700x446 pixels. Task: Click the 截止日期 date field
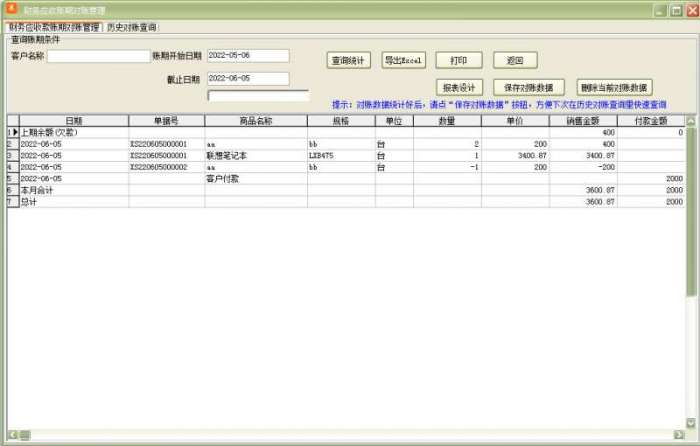point(248,79)
